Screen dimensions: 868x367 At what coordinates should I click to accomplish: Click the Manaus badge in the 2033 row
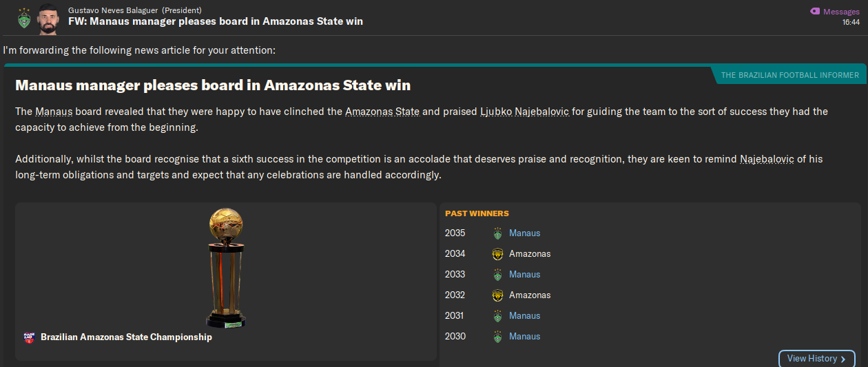(x=497, y=275)
